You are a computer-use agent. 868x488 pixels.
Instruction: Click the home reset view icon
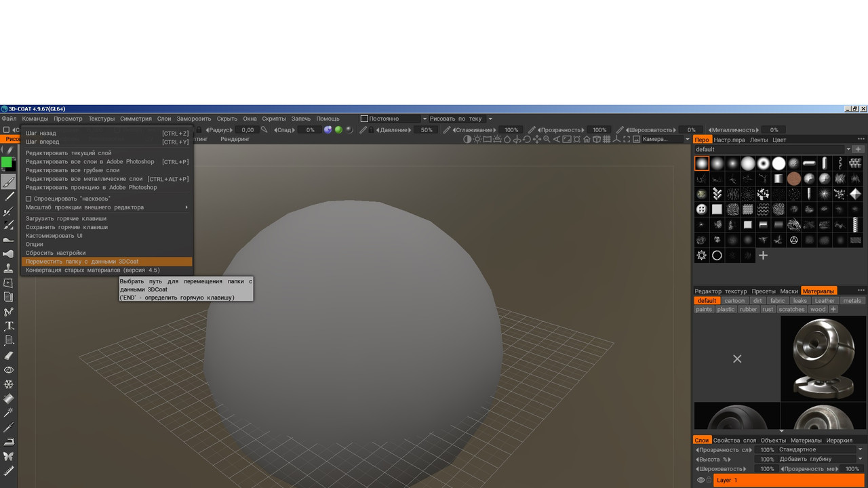click(x=587, y=139)
